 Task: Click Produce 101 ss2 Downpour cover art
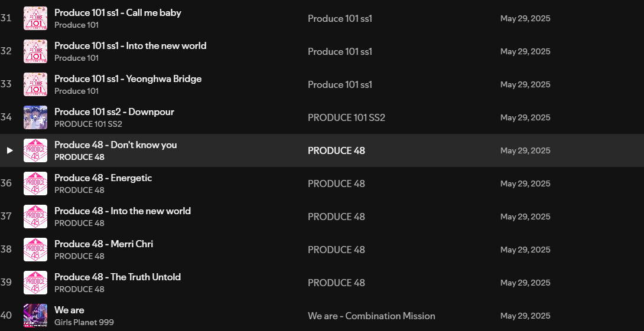35,117
